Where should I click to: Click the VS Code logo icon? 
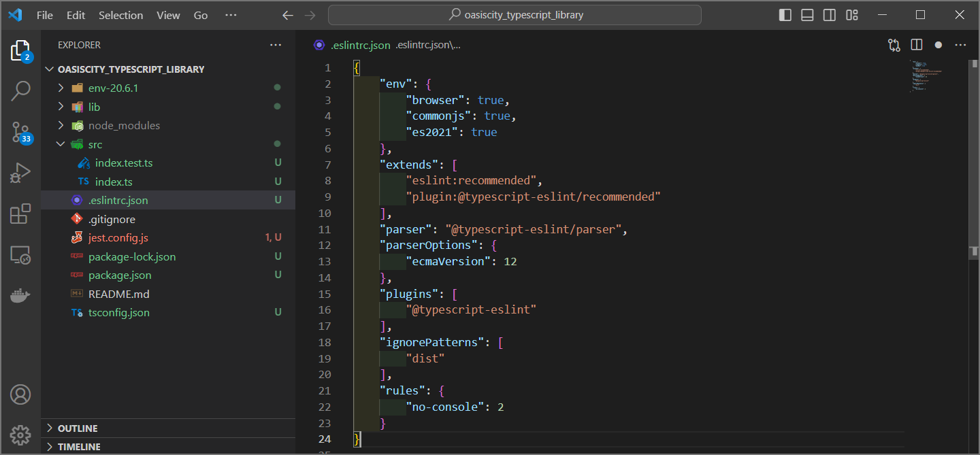coord(16,15)
